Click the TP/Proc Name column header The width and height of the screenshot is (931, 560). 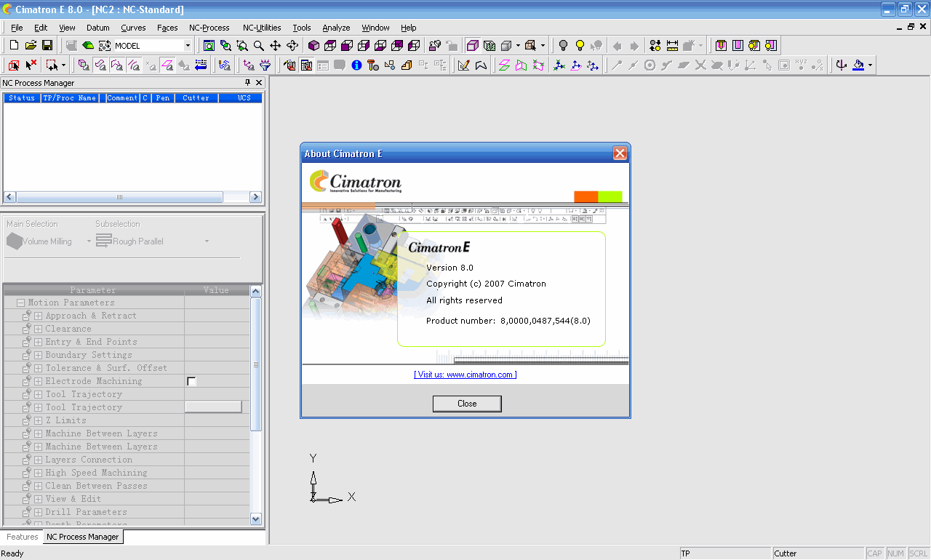click(70, 97)
